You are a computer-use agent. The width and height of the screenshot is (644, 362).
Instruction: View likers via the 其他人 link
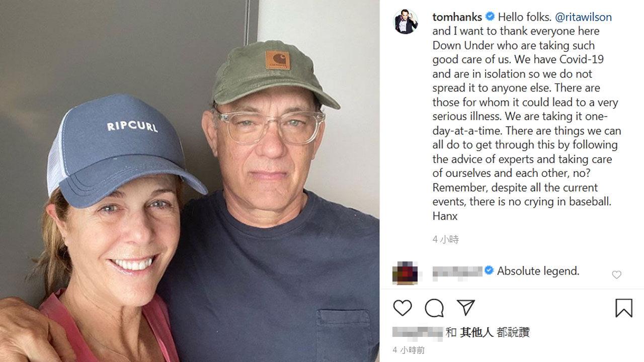[476, 332]
